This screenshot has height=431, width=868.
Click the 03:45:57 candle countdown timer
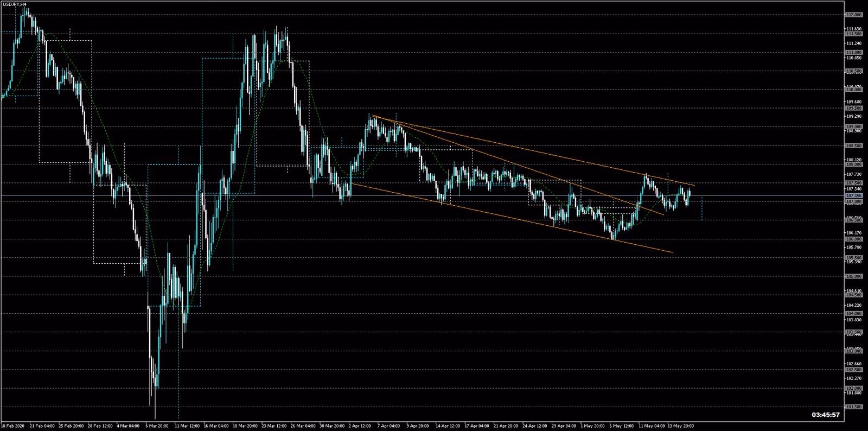tap(825, 415)
